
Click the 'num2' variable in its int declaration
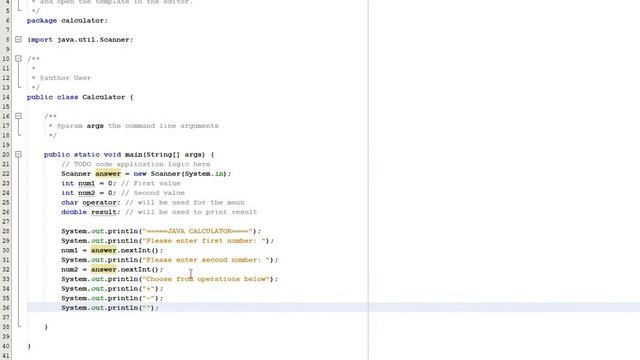87,193
